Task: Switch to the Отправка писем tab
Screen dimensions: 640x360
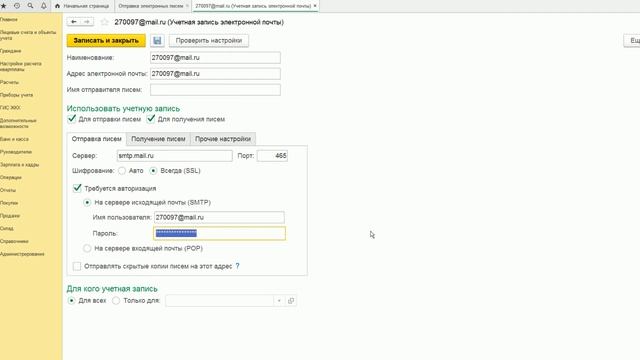Action: [97, 139]
